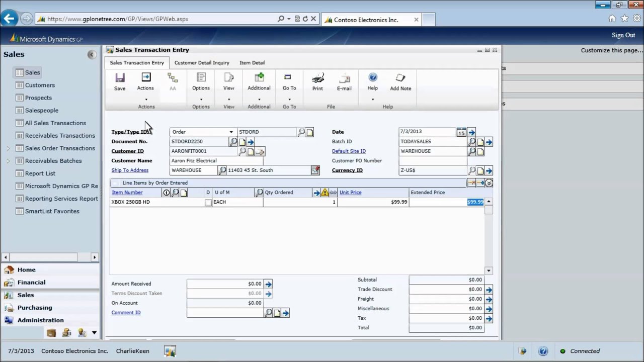Click the Default Site ID link
Viewport: 644px width, 362px height.
coord(349,151)
